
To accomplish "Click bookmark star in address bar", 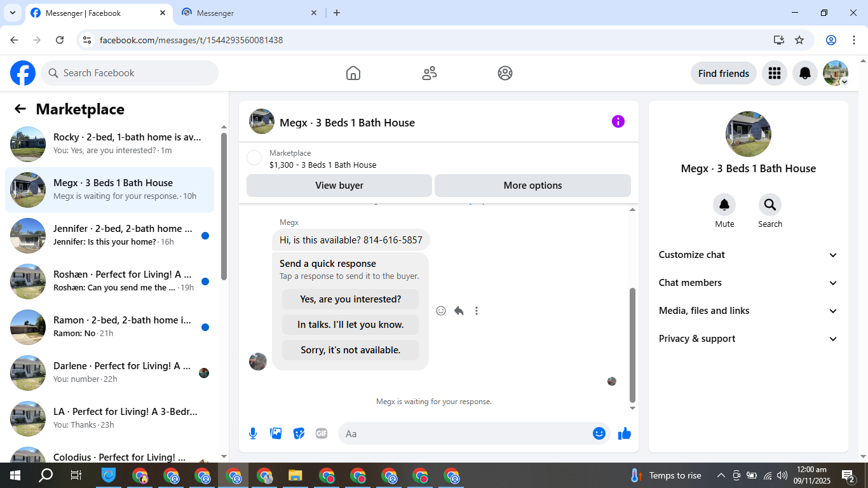I will point(799,40).
